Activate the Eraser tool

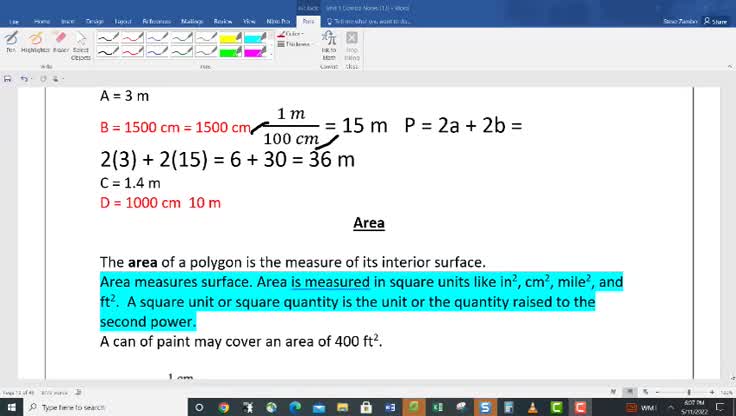point(60,42)
